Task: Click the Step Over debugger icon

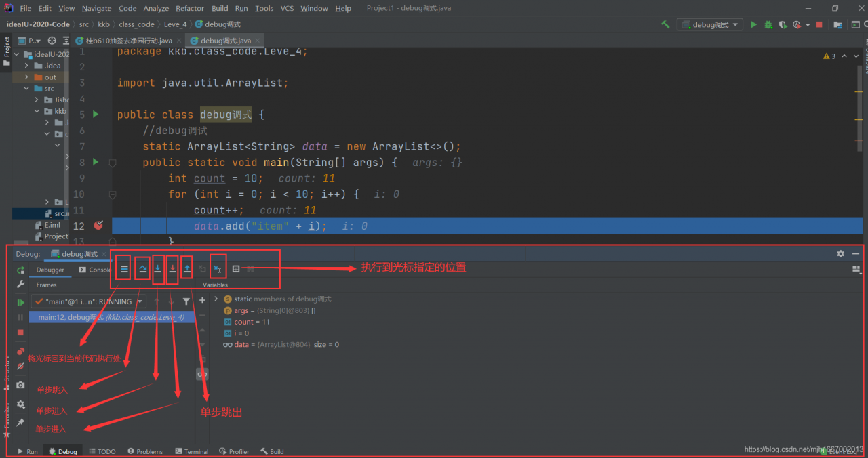Action: click(142, 269)
